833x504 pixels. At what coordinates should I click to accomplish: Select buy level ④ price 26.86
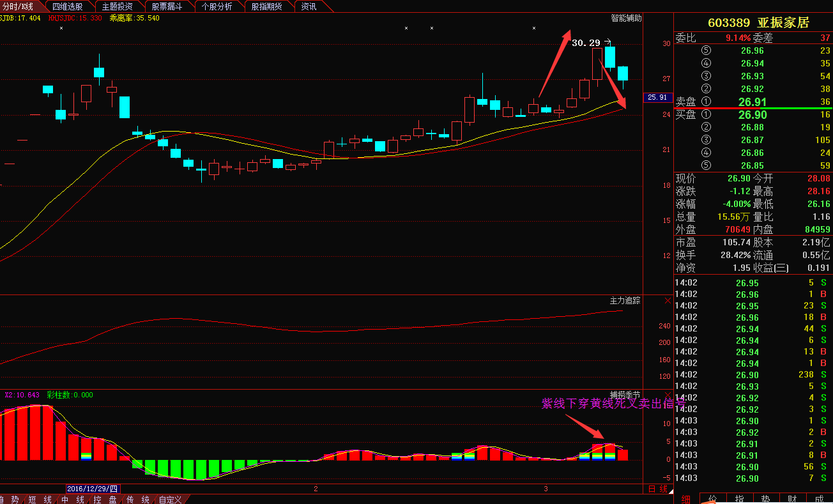tap(753, 153)
